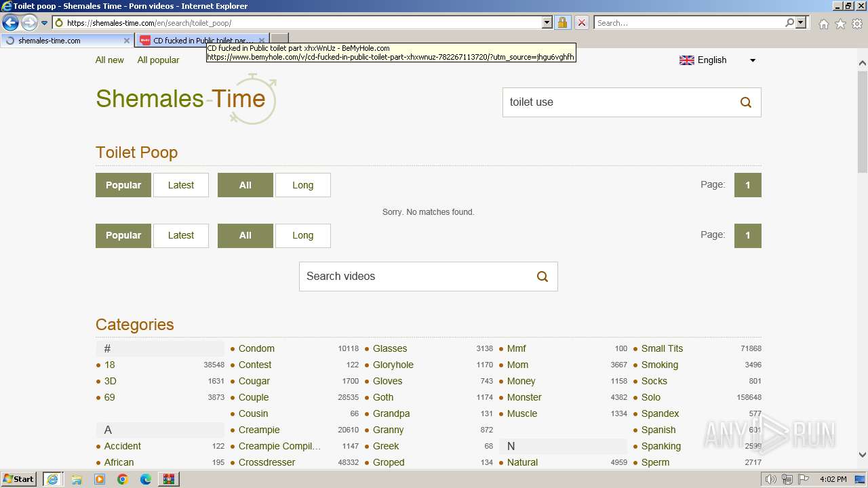
Task: Click the upper Page 1 button
Action: (x=748, y=185)
